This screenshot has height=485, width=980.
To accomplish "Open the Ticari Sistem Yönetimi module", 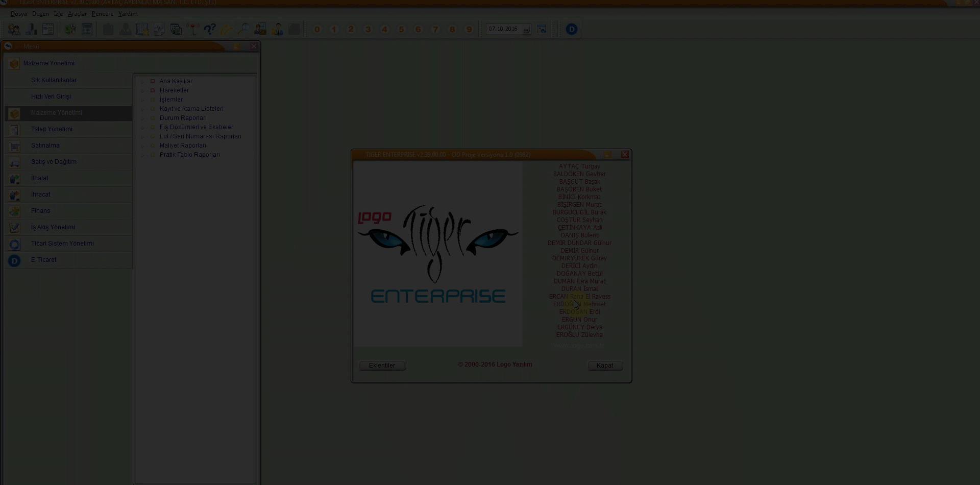I will coord(68,244).
